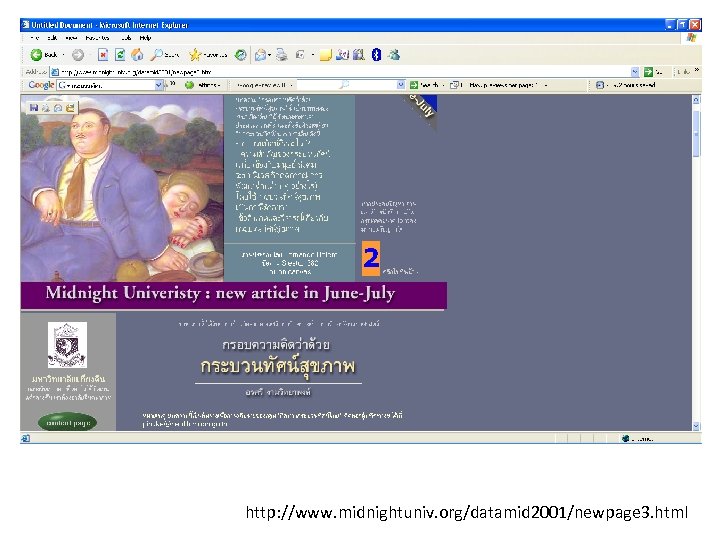720x540 pixels.
Task: Open the Favorites menu
Action: 97,38
